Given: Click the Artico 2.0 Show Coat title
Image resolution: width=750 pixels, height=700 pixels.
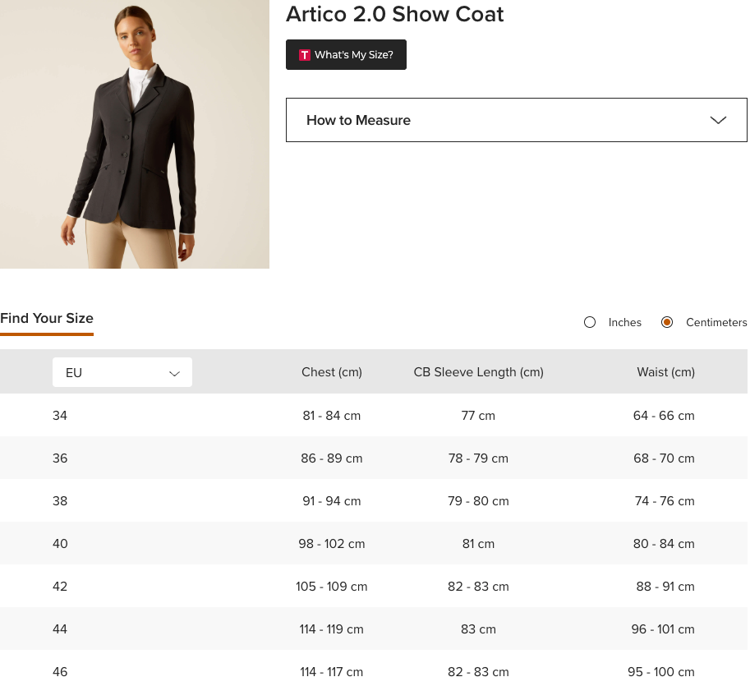Looking at the screenshot, I should 394,14.
